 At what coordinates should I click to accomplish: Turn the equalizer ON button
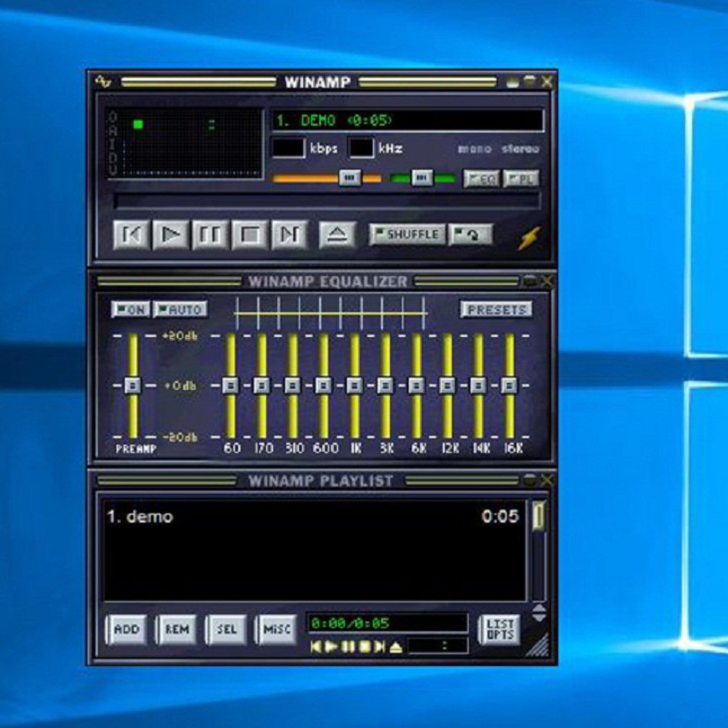tap(131, 309)
